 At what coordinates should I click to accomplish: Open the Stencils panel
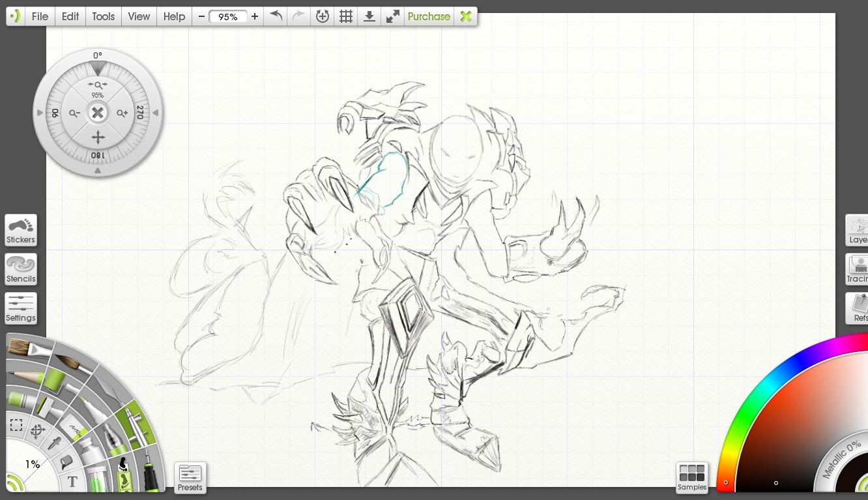(21, 269)
